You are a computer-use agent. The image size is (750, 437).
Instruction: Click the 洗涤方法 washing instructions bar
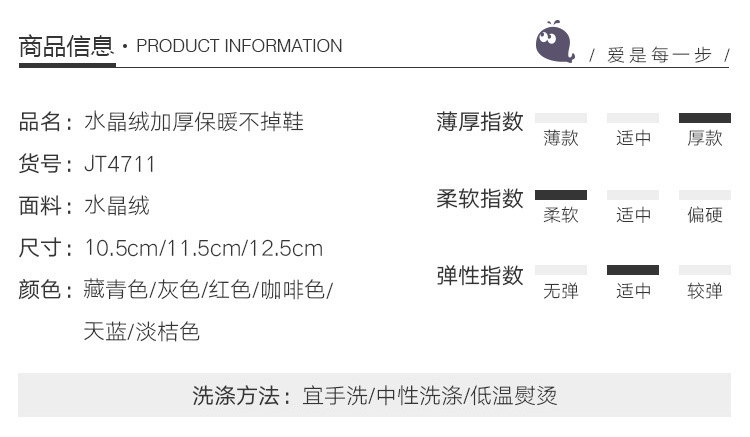[375, 395]
